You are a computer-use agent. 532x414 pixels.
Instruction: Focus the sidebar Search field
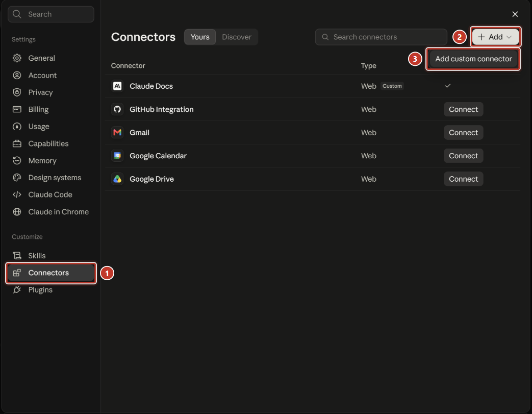(x=51, y=14)
